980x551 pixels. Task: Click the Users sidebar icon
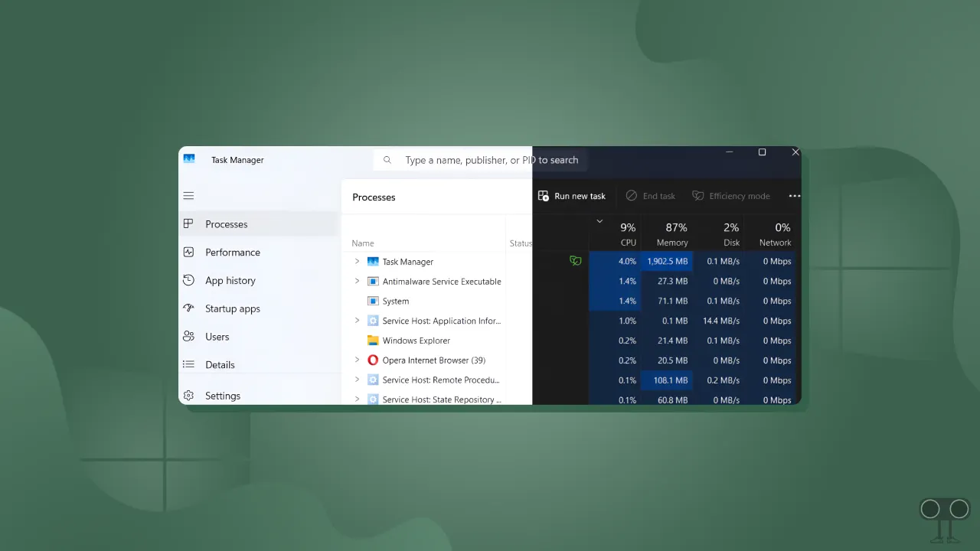188,337
